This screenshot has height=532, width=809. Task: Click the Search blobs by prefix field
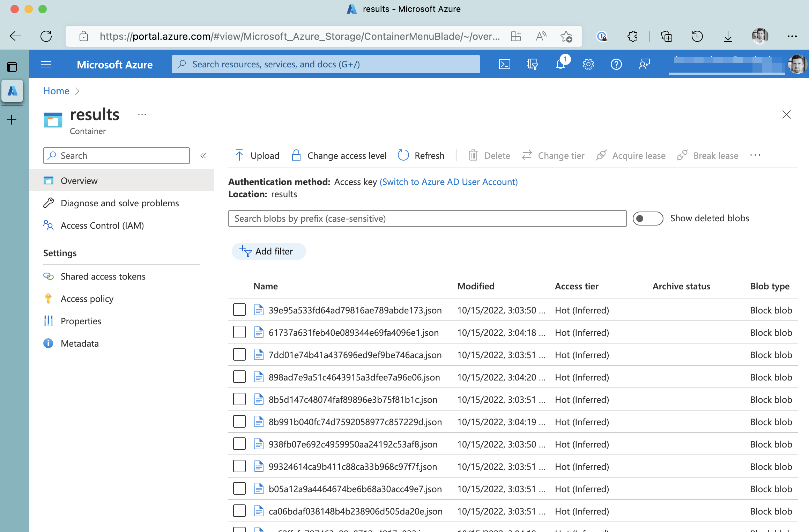click(x=427, y=219)
